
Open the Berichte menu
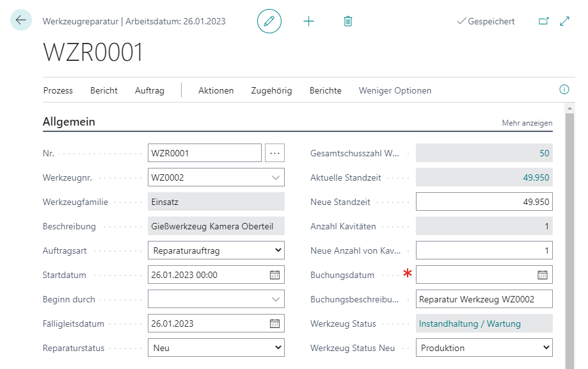326,90
